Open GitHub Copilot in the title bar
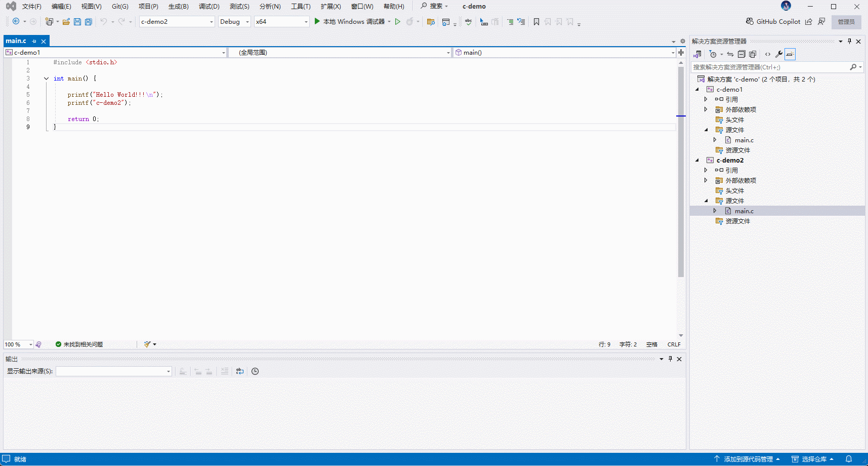This screenshot has width=868, height=466. (x=773, y=22)
